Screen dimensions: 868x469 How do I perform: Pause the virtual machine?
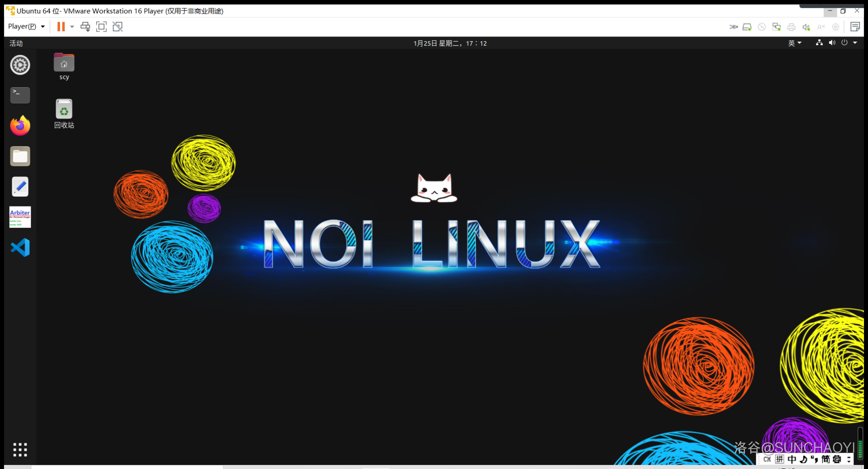coord(61,27)
